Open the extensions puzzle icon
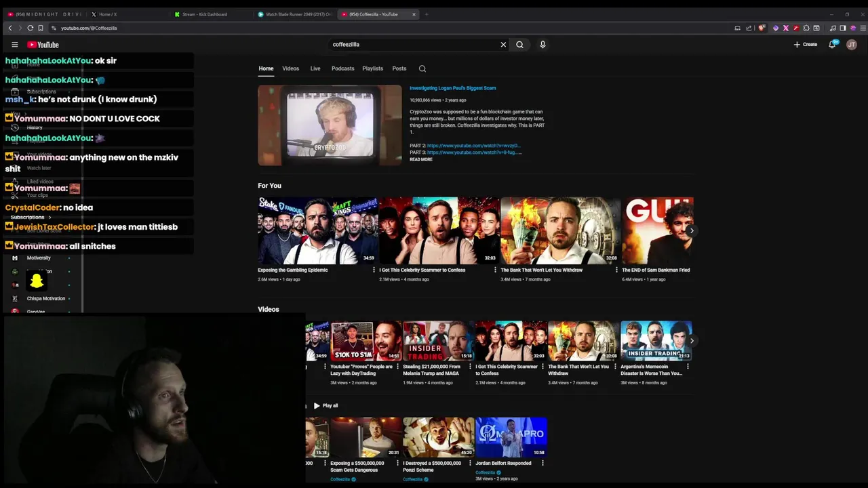868x488 pixels. click(x=806, y=28)
